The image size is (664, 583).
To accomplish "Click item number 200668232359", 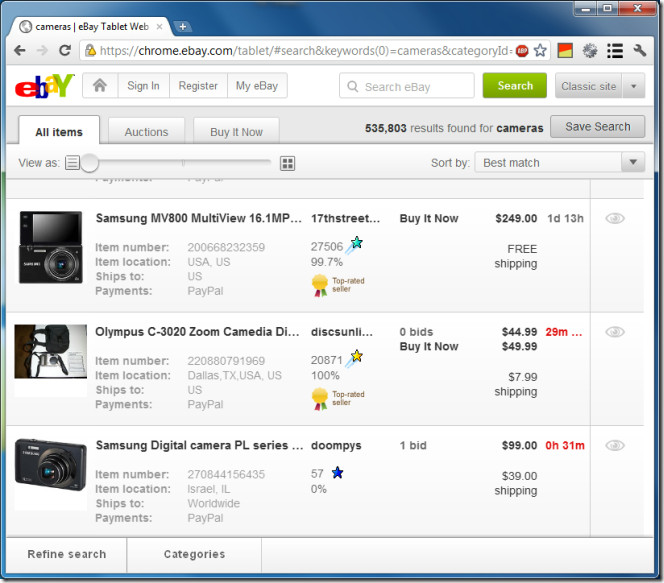I will click(226, 247).
